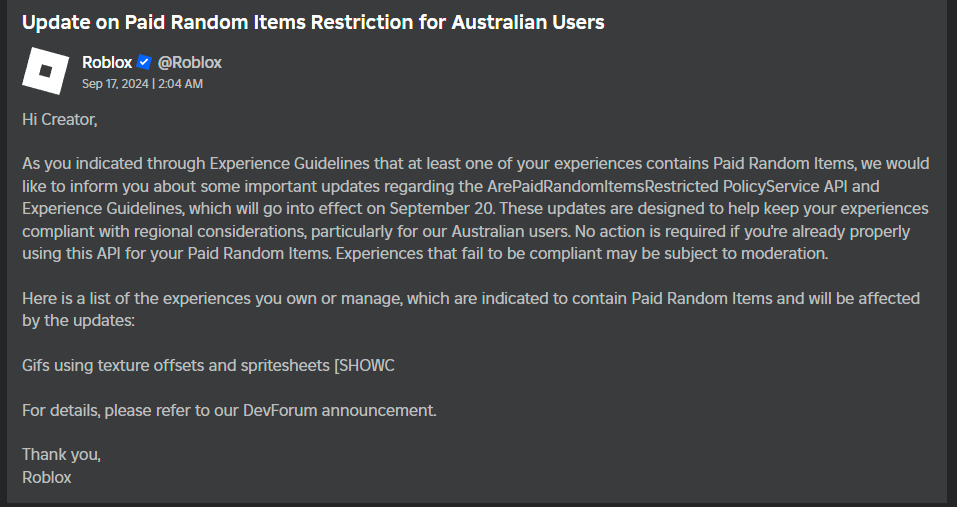Click the Sep 17, 2024 timestamp
Image resolution: width=957 pixels, height=507 pixels.
(x=142, y=84)
